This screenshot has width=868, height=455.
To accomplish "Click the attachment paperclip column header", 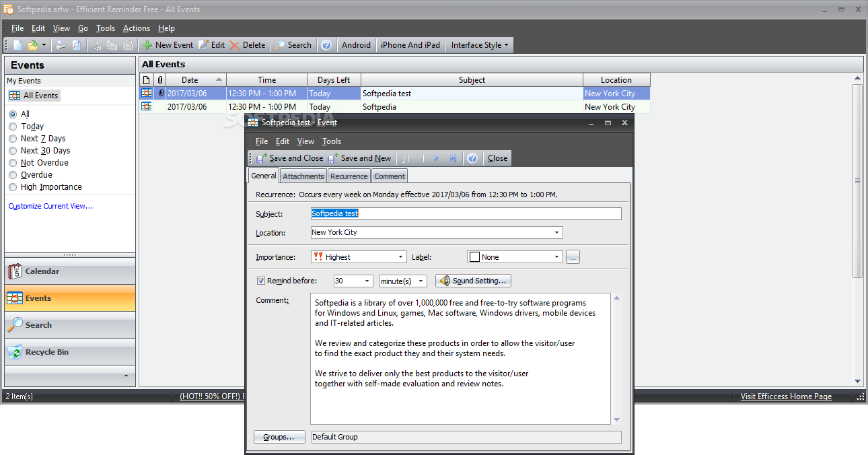I will click(160, 80).
